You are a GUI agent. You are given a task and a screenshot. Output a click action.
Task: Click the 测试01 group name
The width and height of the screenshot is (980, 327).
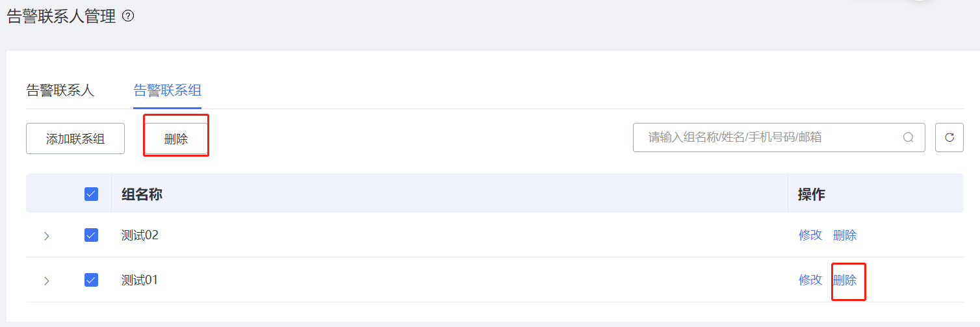pyautogui.click(x=140, y=280)
